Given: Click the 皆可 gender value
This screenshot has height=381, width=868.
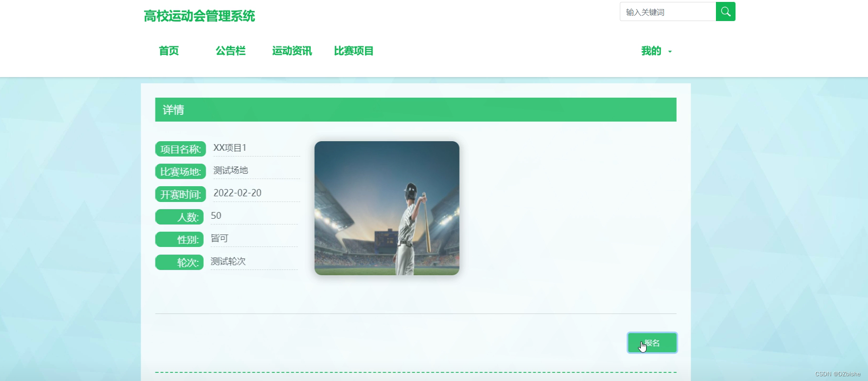Looking at the screenshot, I should [220, 238].
